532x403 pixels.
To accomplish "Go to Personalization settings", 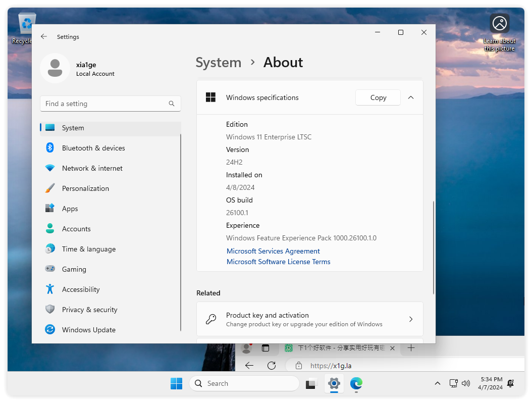I will pyautogui.click(x=85, y=188).
